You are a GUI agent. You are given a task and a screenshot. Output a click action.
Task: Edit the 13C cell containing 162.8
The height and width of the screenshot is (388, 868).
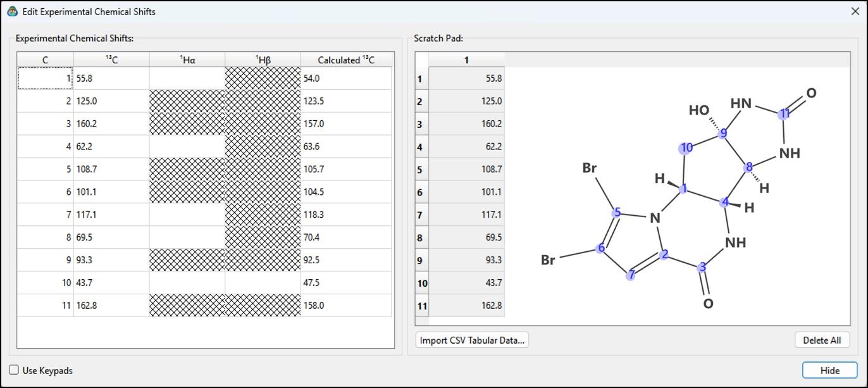pos(111,305)
